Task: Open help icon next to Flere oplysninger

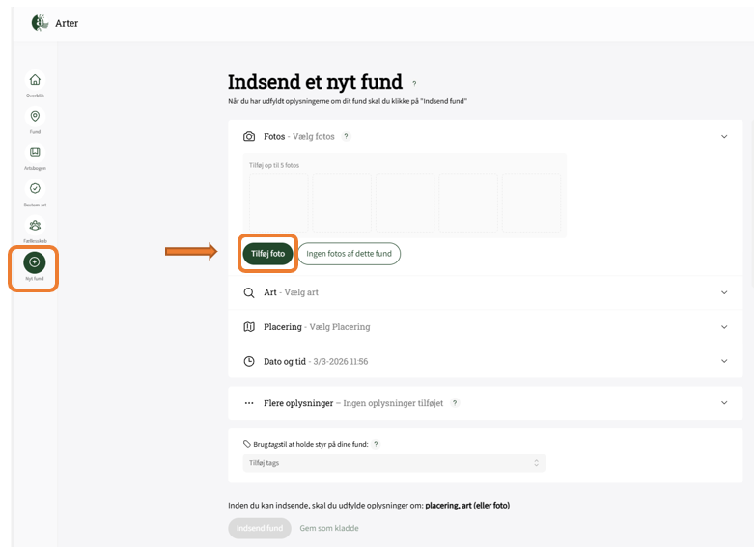Action: [x=455, y=403]
